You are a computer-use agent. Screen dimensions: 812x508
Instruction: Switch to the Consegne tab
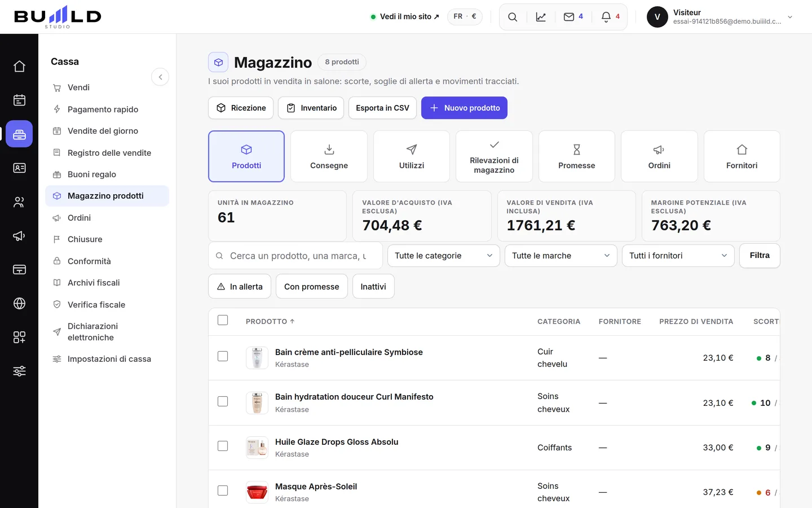tap(329, 156)
